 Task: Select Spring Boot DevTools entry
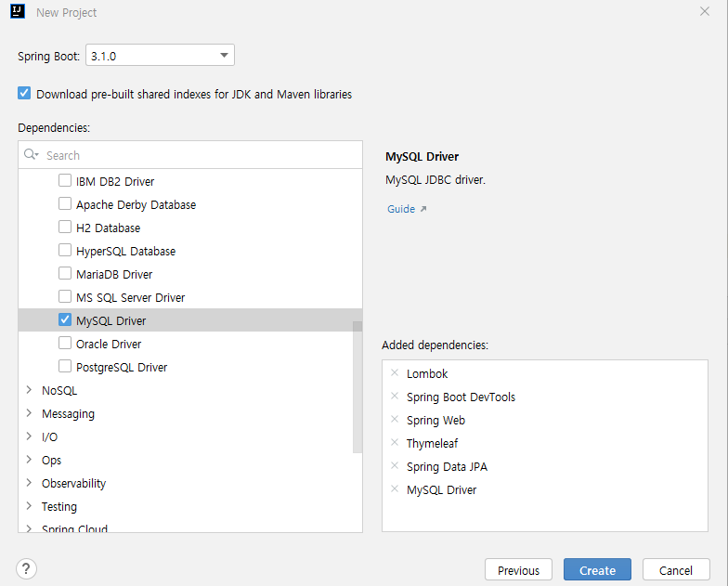pyautogui.click(x=461, y=397)
